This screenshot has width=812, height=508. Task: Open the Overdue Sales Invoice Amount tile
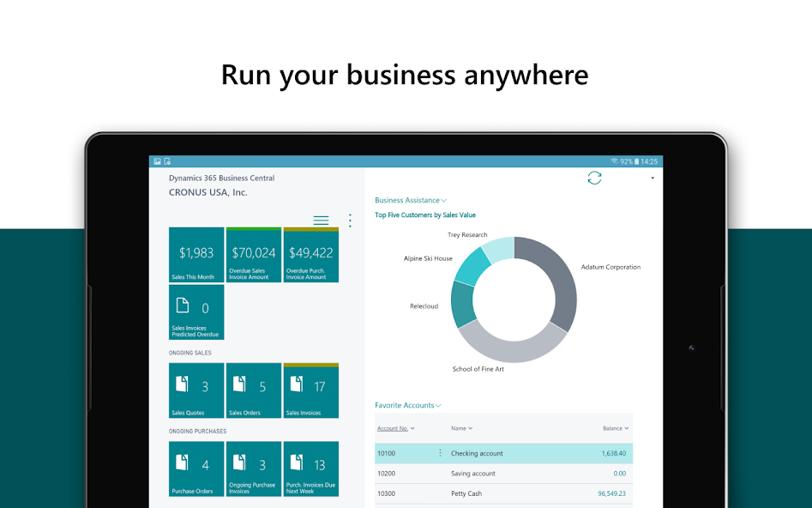pyautogui.click(x=254, y=255)
